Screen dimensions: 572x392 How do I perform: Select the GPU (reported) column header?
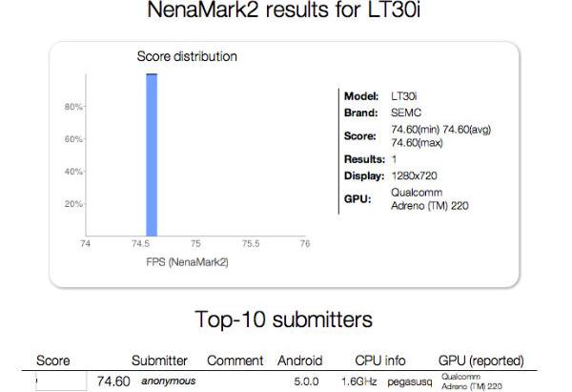[481, 361]
